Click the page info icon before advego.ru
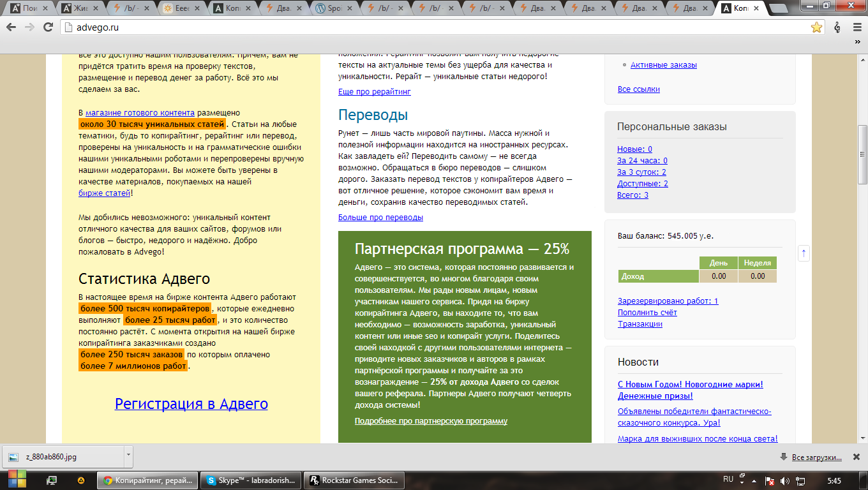Image resolution: width=868 pixels, height=490 pixels. pos(70,27)
